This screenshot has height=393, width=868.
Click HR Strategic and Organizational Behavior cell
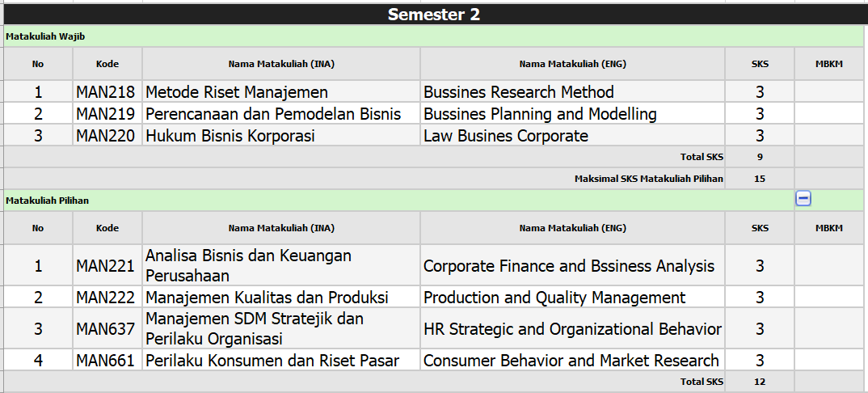[x=572, y=329]
